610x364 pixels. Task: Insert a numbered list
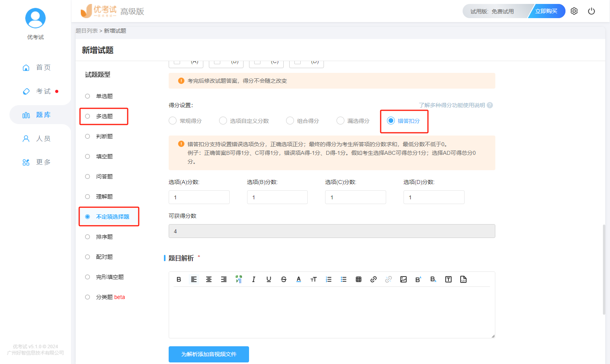point(329,279)
